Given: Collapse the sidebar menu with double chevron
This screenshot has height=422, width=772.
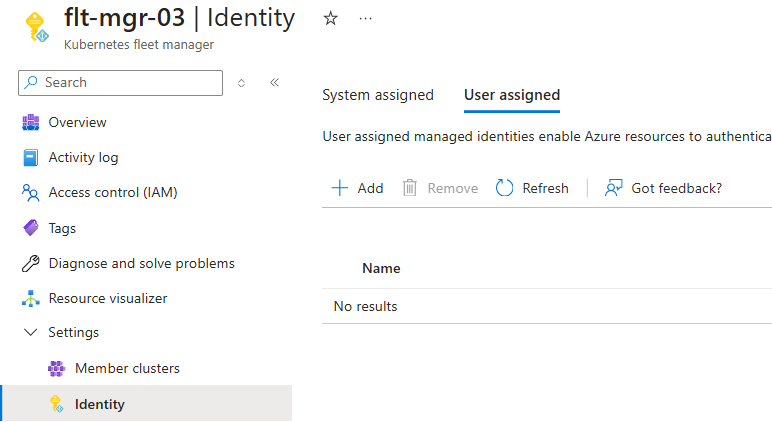Looking at the screenshot, I should tap(274, 82).
